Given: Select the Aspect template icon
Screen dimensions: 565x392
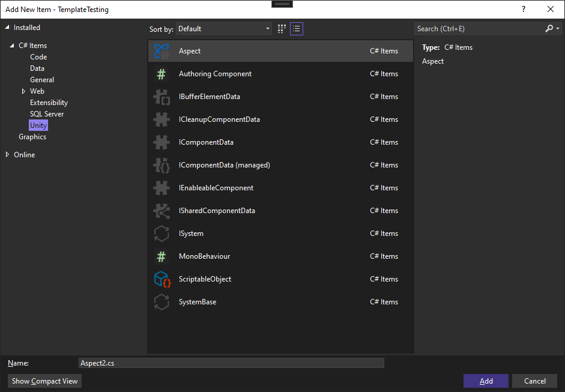Looking at the screenshot, I should pyautogui.click(x=161, y=50).
